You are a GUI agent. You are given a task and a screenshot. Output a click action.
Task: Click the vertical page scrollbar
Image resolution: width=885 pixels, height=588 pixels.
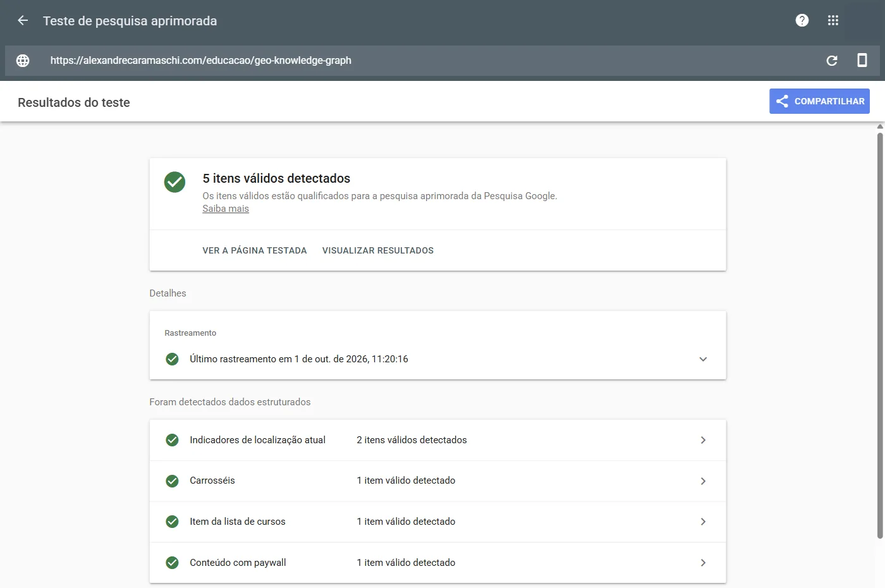(x=880, y=335)
